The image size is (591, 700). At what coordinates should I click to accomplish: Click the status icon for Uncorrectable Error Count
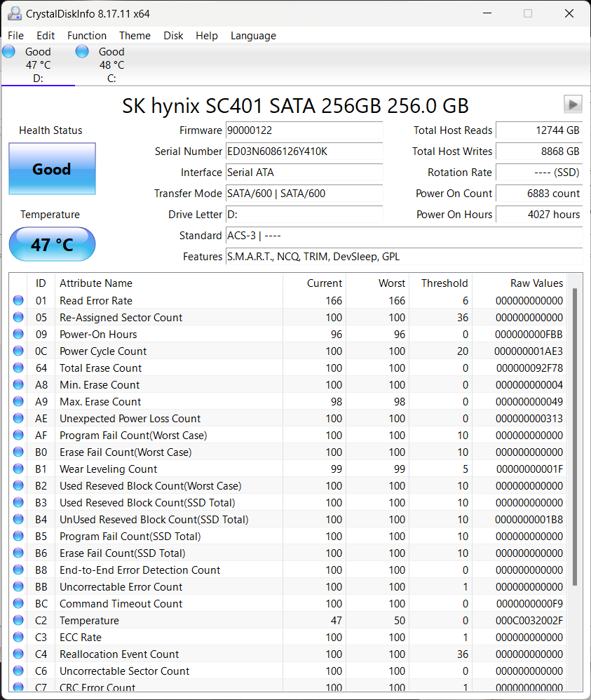click(x=18, y=586)
